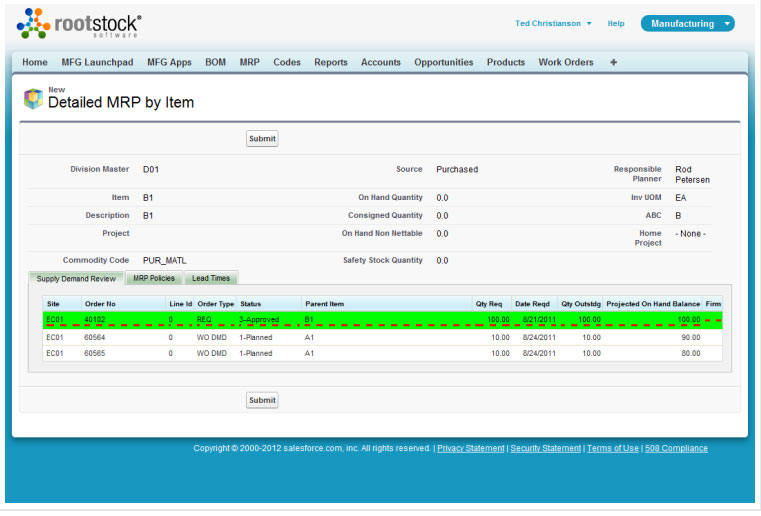This screenshot has width=761, height=516.
Task: Click the Rod Petersen planner value
Action: [692, 174]
